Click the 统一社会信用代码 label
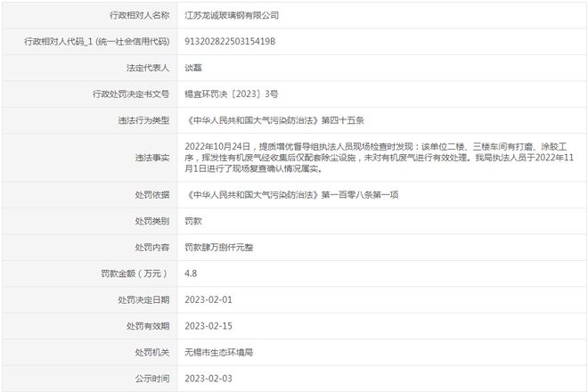This screenshot has width=588, height=392. (x=97, y=41)
